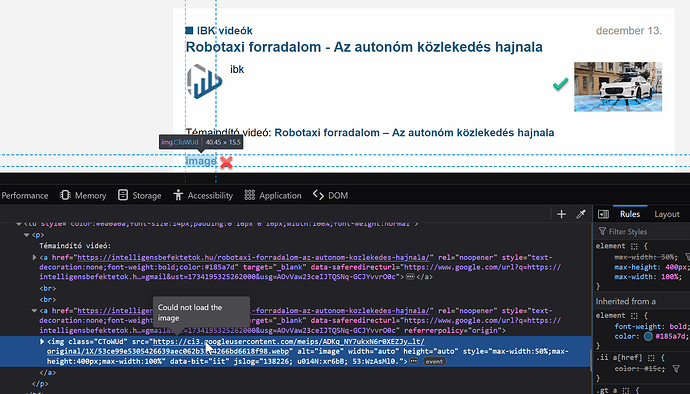Viewport: 690px width, 394px height.
Task: Click filter icon beside overridden max-width: 50%
Action: pyautogui.click(x=687, y=257)
